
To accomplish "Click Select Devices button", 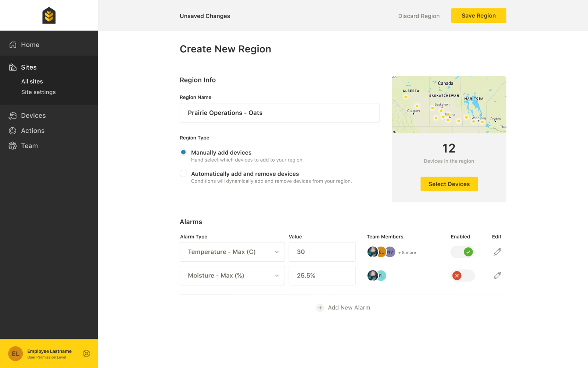I will pyautogui.click(x=449, y=184).
